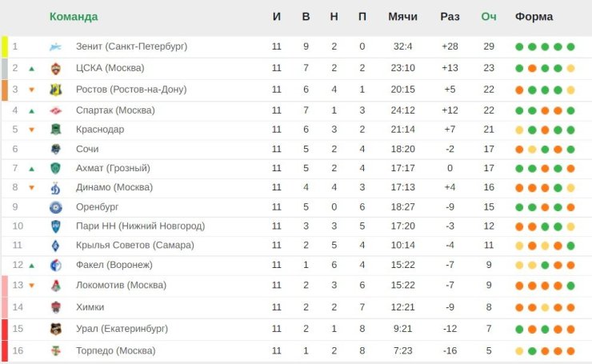Viewport: 592px width, 364px height.
Task: Click the Форма column header
Action: coord(534,17)
